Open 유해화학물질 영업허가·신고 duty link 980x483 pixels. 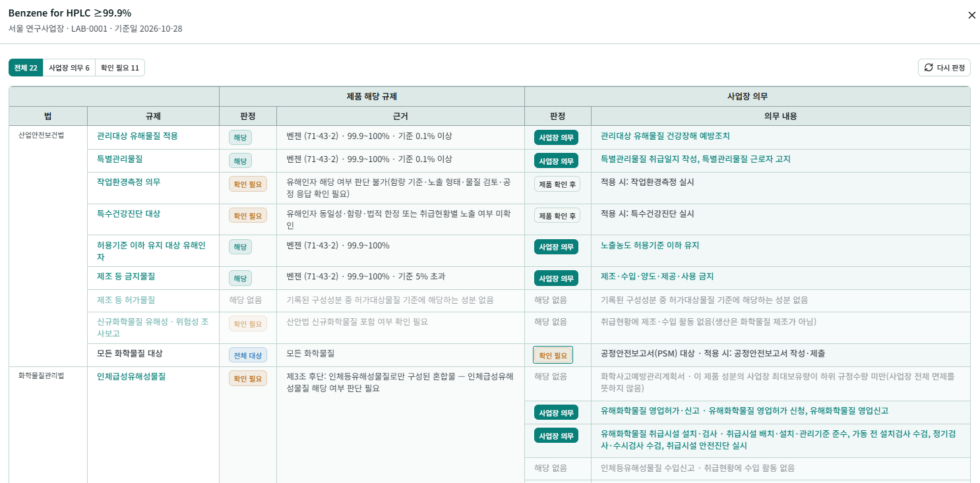pos(745,411)
